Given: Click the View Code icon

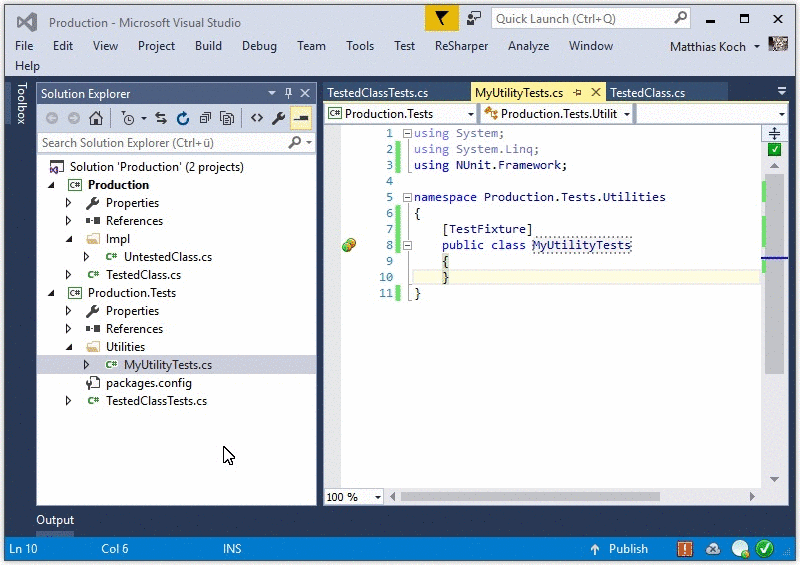Looking at the screenshot, I should tap(257, 118).
